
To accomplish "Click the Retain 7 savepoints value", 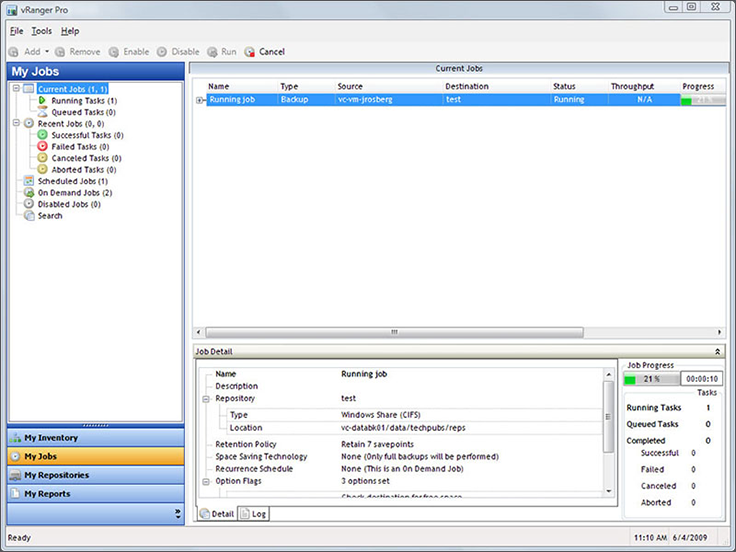I will 377,444.
